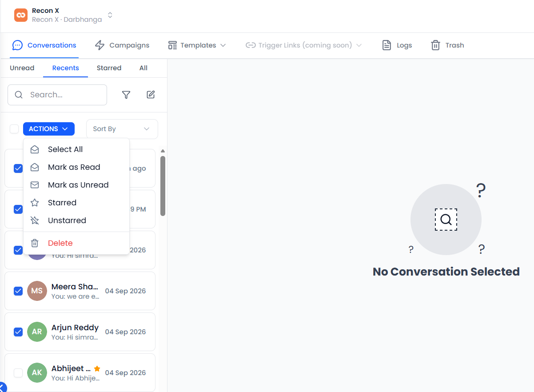This screenshot has width=534, height=392.
Task: Uncheck the first conversation's checkbox
Action: pyautogui.click(x=18, y=168)
